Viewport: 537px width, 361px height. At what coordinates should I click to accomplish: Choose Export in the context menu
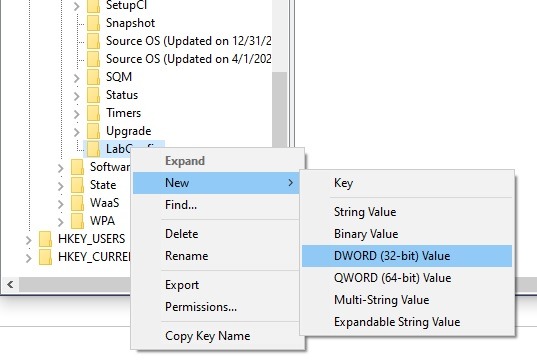click(216, 285)
